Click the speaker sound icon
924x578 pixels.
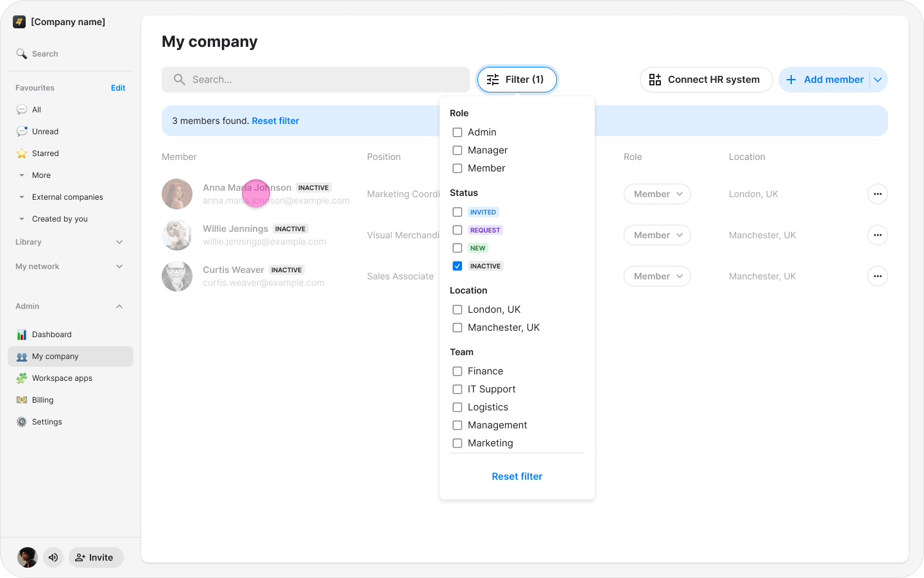[x=53, y=557]
